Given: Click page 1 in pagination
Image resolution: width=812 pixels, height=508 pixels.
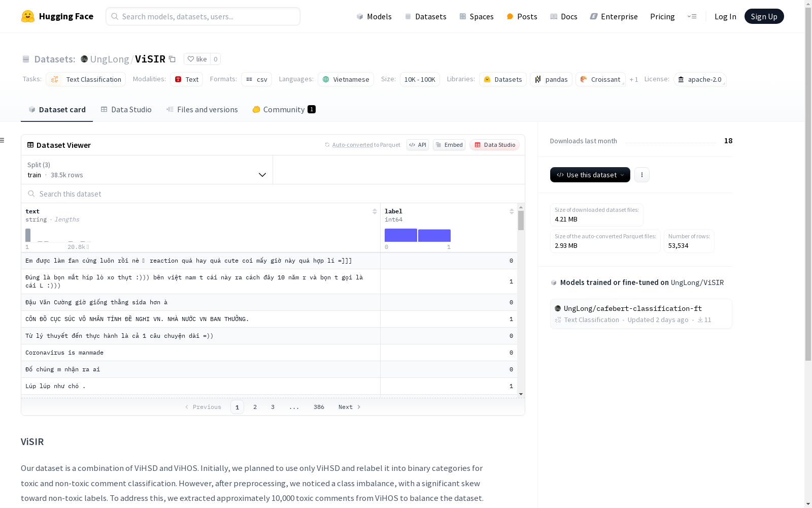Looking at the screenshot, I should click(x=237, y=407).
